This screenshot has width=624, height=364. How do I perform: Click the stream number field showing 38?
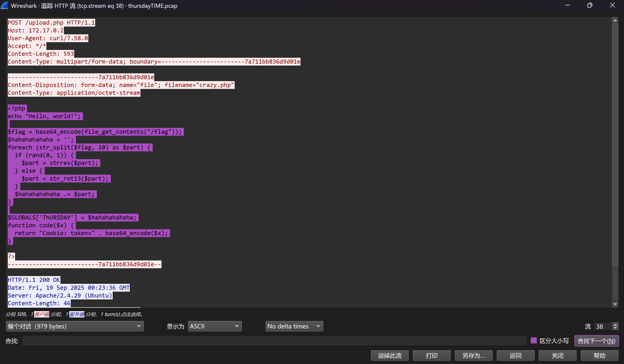(x=603, y=326)
